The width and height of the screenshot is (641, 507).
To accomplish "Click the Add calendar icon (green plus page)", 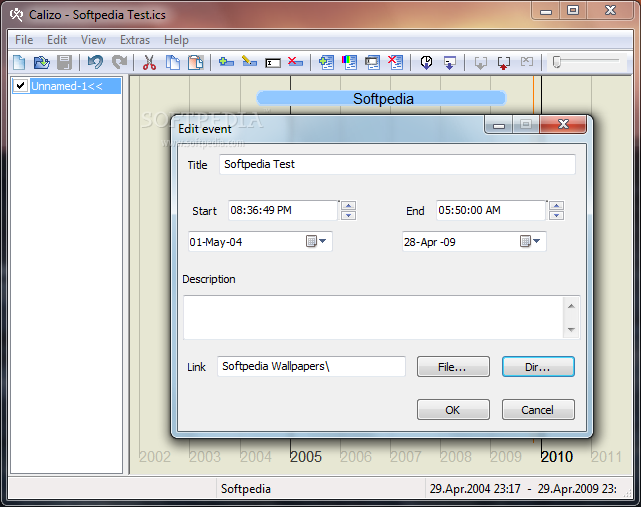I will 326,63.
